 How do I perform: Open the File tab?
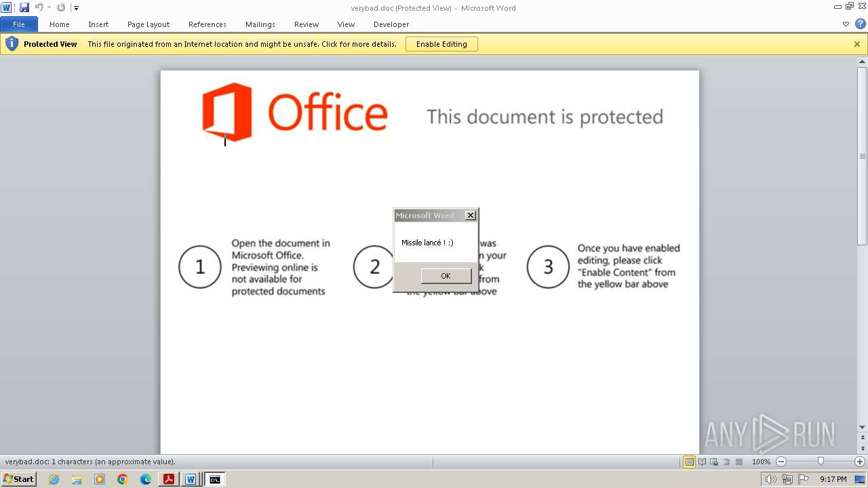pos(19,24)
